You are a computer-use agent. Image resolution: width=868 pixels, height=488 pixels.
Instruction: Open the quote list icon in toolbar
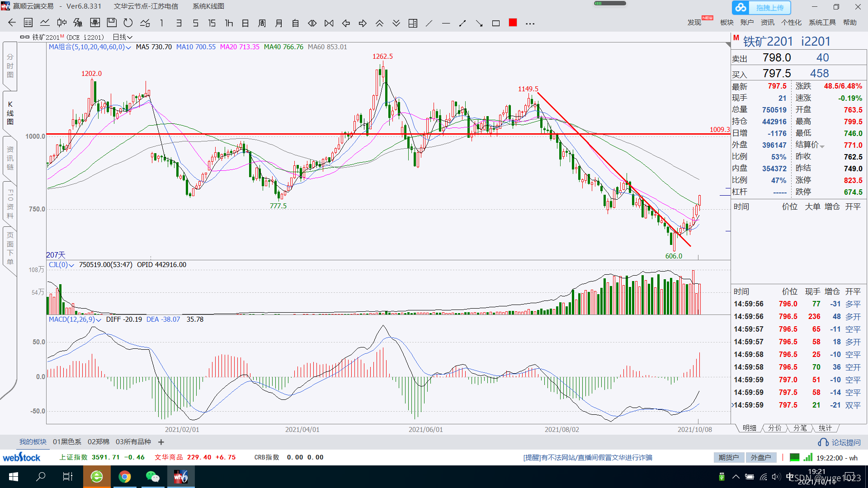click(28, 23)
